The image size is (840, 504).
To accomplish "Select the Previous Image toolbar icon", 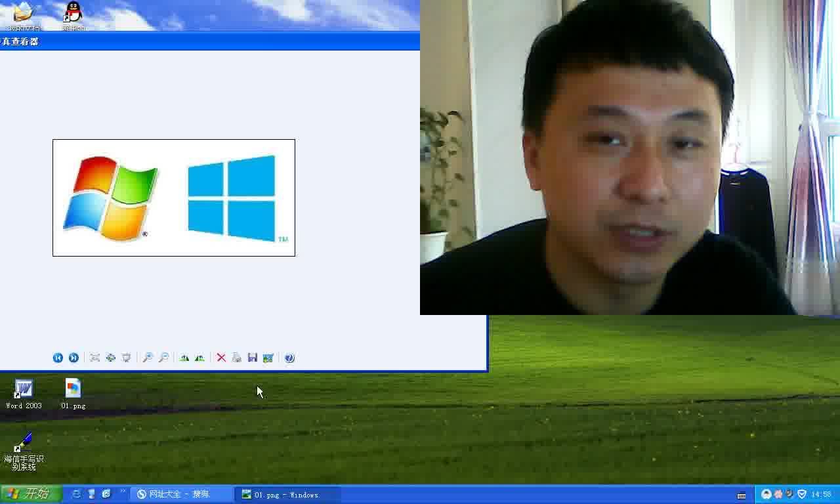I will pos(58,358).
